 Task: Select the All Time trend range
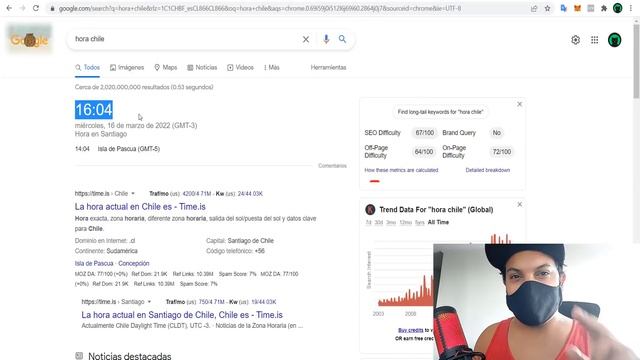click(438, 222)
